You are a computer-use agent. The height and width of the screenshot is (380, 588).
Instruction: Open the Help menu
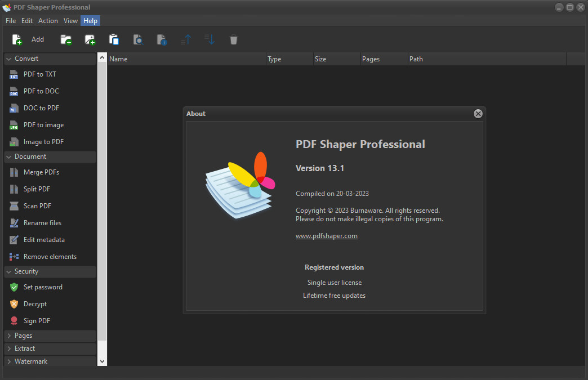click(90, 21)
